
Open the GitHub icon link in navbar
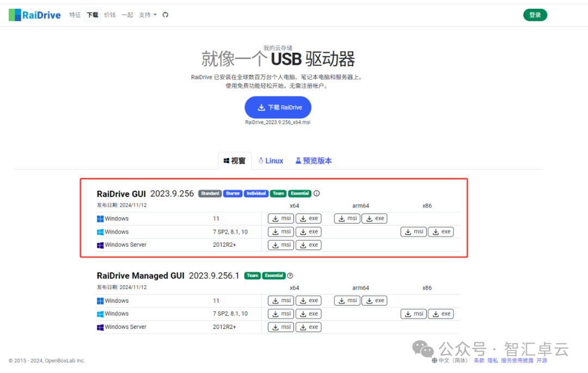[166, 15]
